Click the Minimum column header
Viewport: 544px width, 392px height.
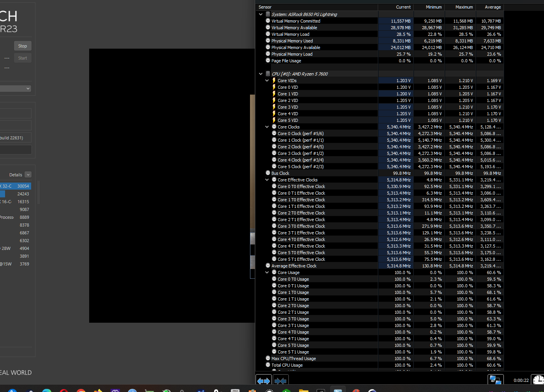pyautogui.click(x=429, y=7)
